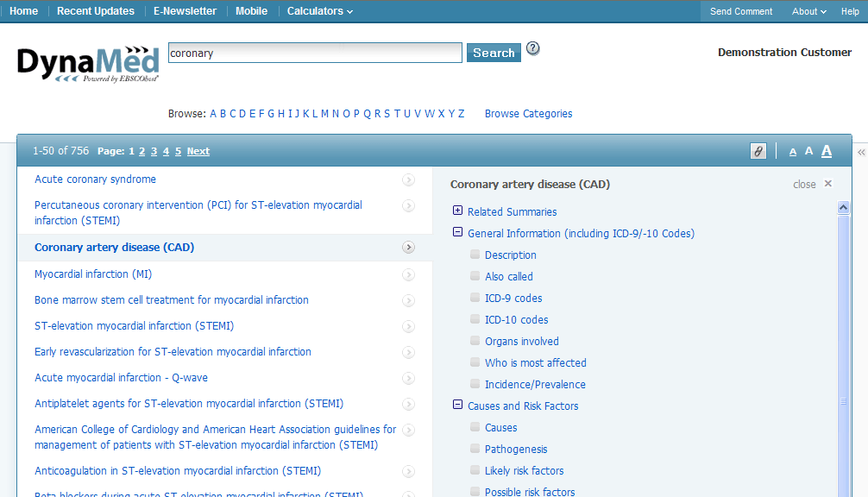Screen dimensions: 868x497
Task: Browse topics starting with letter M
Action: click(x=324, y=113)
